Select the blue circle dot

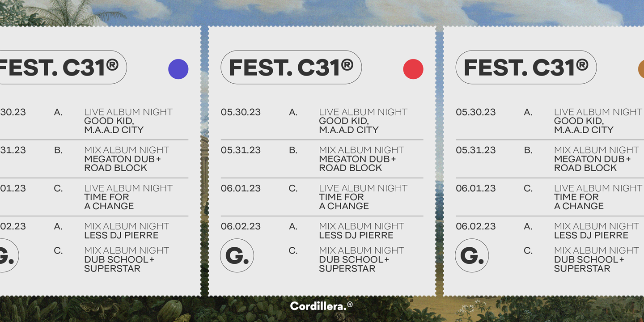(178, 69)
